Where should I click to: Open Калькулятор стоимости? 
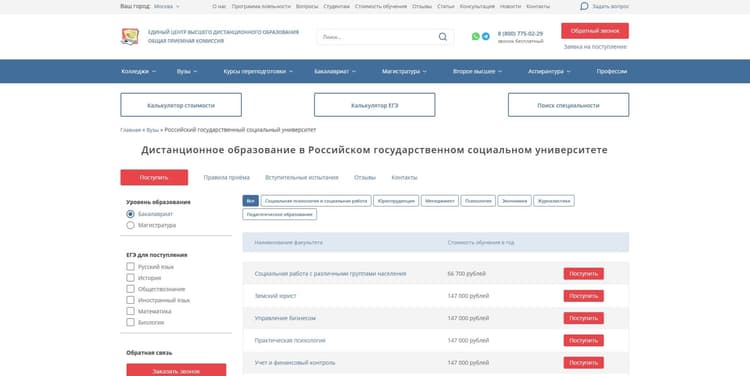pos(181,105)
